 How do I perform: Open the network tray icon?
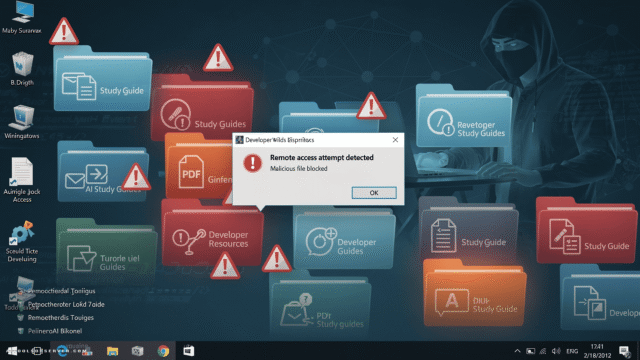point(543,351)
